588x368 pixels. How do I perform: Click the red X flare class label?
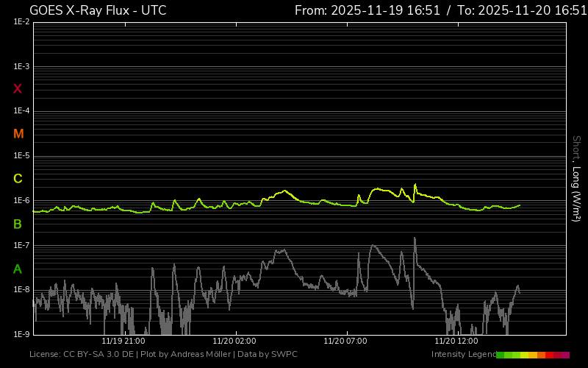coord(18,89)
